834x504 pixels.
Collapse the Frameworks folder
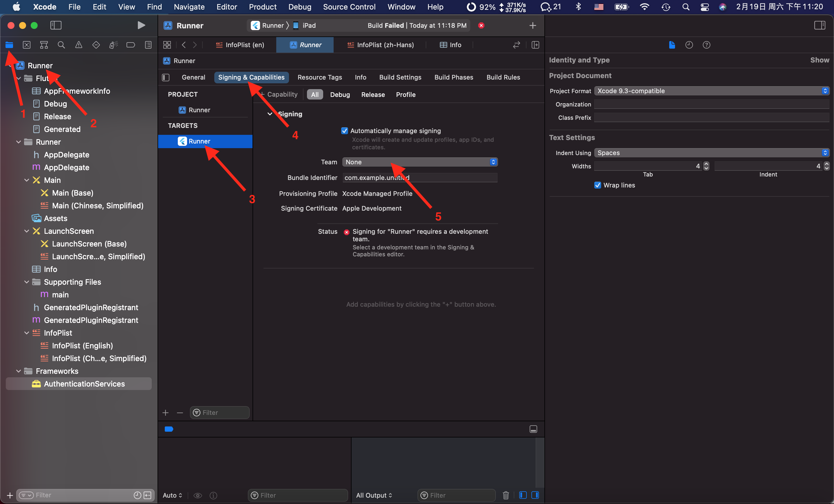tap(18, 371)
